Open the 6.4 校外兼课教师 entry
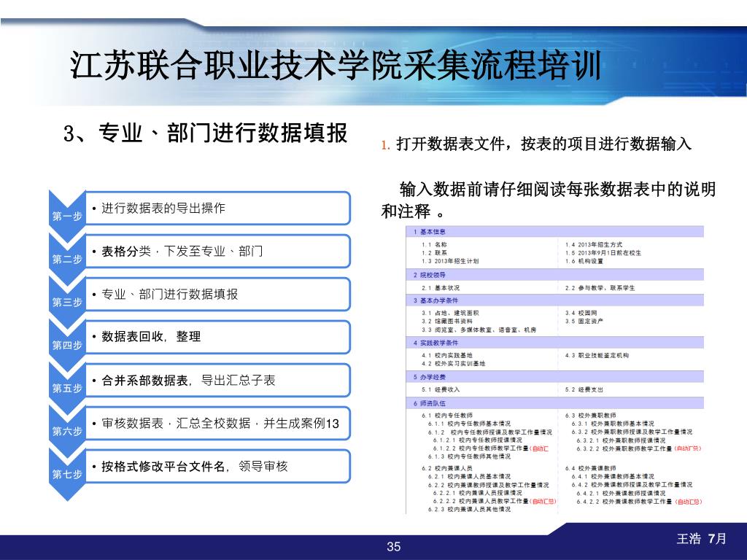Viewport: 747px width, 560px height. tap(591, 468)
